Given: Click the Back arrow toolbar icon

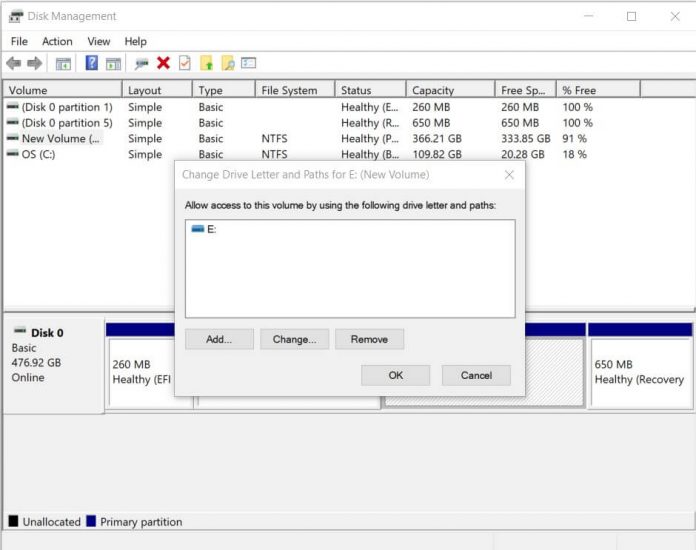Looking at the screenshot, I should (13, 63).
